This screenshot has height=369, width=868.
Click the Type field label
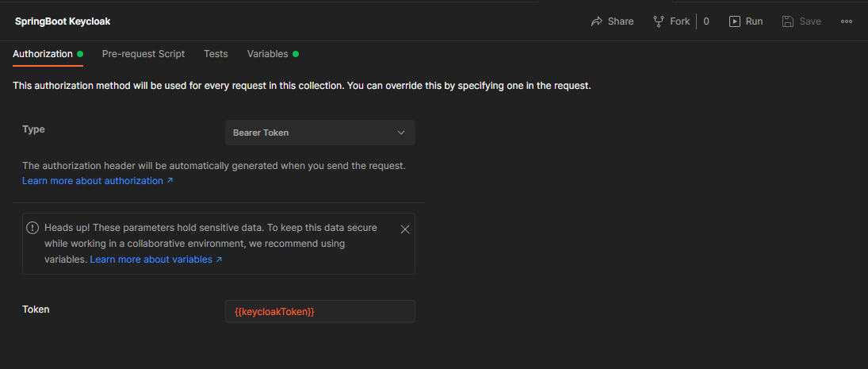tap(33, 129)
